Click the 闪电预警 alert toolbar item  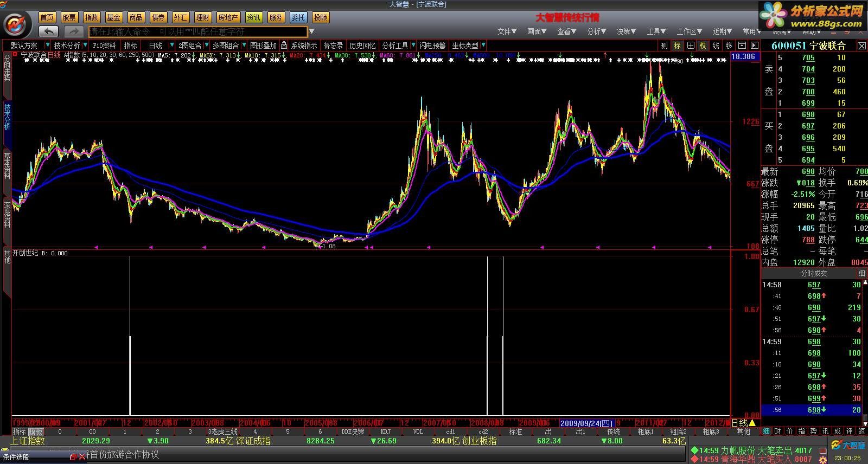pos(433,46)
